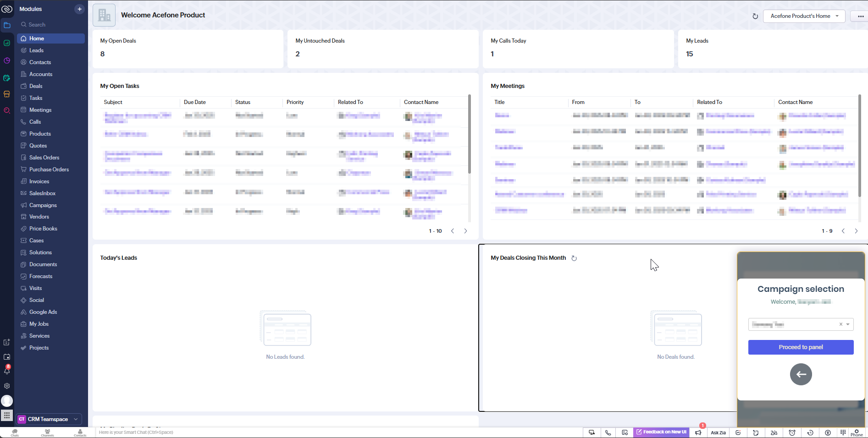This screenshot has height=438, width=868.
Task: Click the user profile avatar
Action: [x=7, y=401]
